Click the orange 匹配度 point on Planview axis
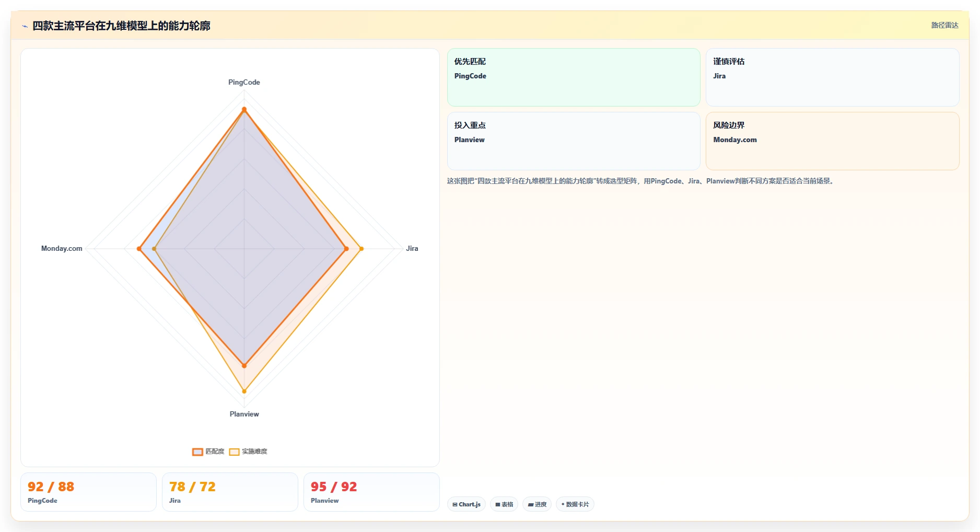The image size is (980, 532). (244, 365)
